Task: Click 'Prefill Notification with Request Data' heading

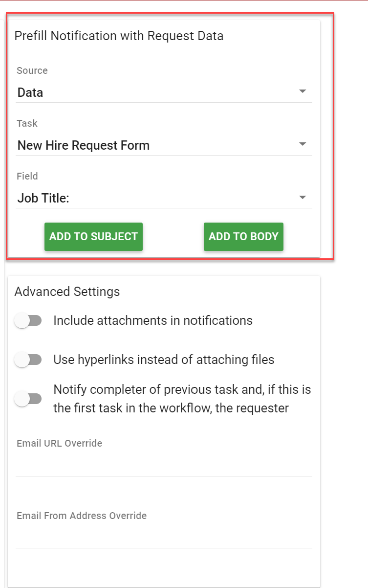Action: (x=119, y=36)
